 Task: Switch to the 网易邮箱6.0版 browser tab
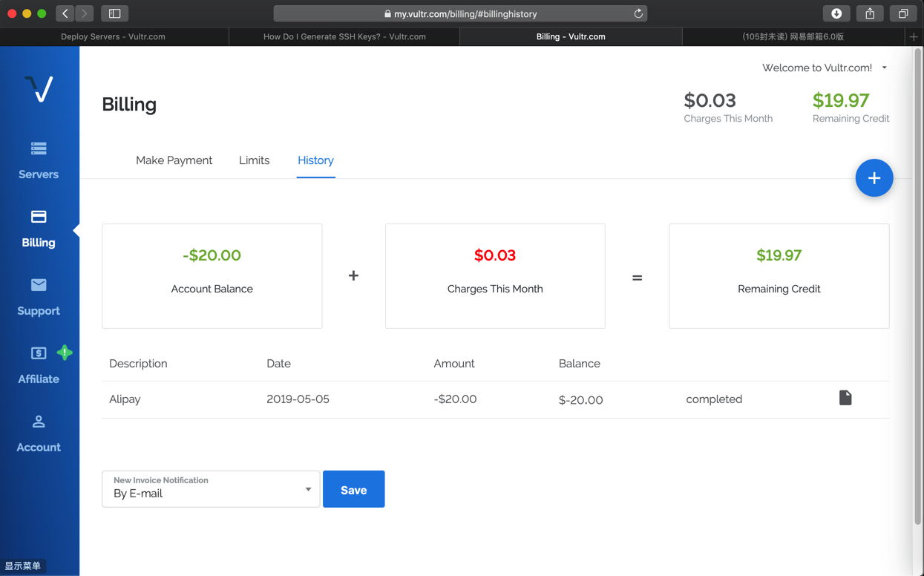tap(793, 36)
